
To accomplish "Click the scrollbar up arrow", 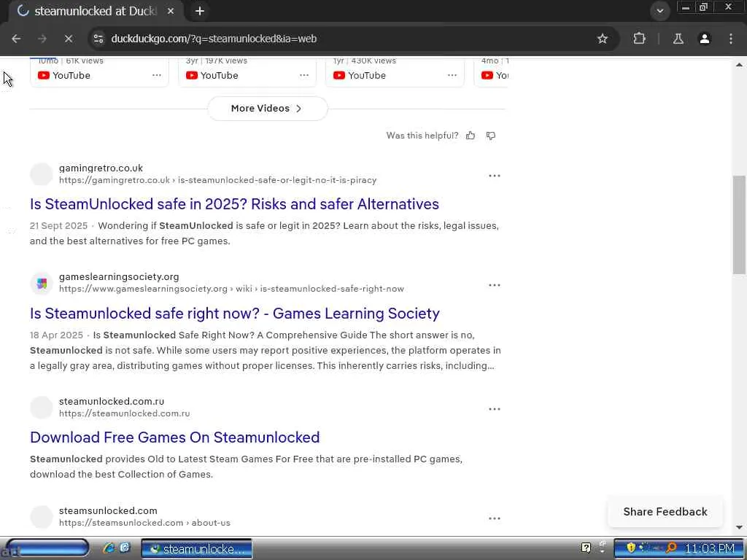I will point(739,64).
